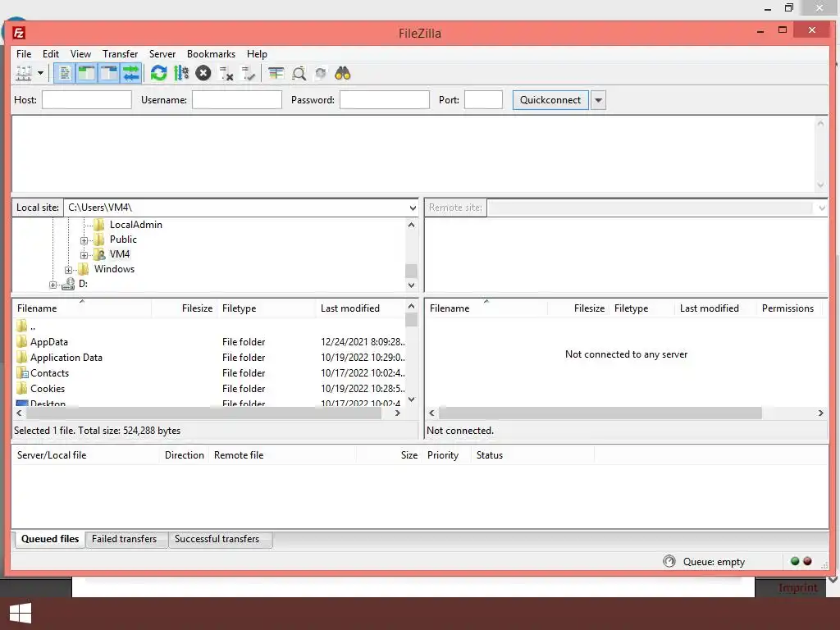Open the Bookmarks menu
Image resolution: width=840 pixels, height=630 pixels.
coord(211,53)
